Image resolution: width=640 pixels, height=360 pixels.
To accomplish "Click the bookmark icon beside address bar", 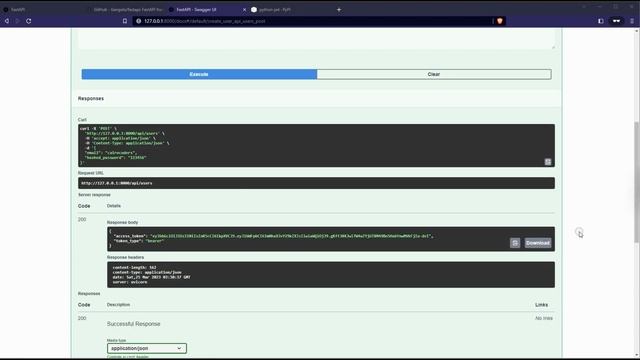I will [x=125, y=21].
